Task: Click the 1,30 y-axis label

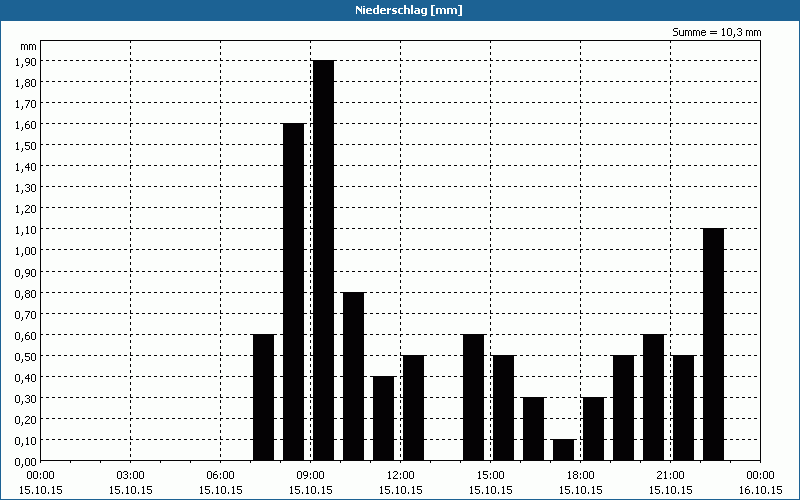Action: click(x=27, y=187)
